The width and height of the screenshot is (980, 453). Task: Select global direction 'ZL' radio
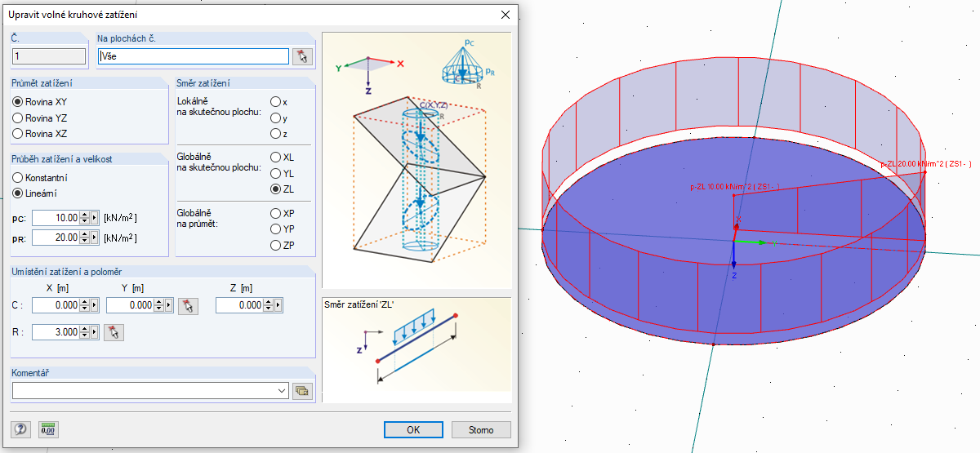click(275, 189)
